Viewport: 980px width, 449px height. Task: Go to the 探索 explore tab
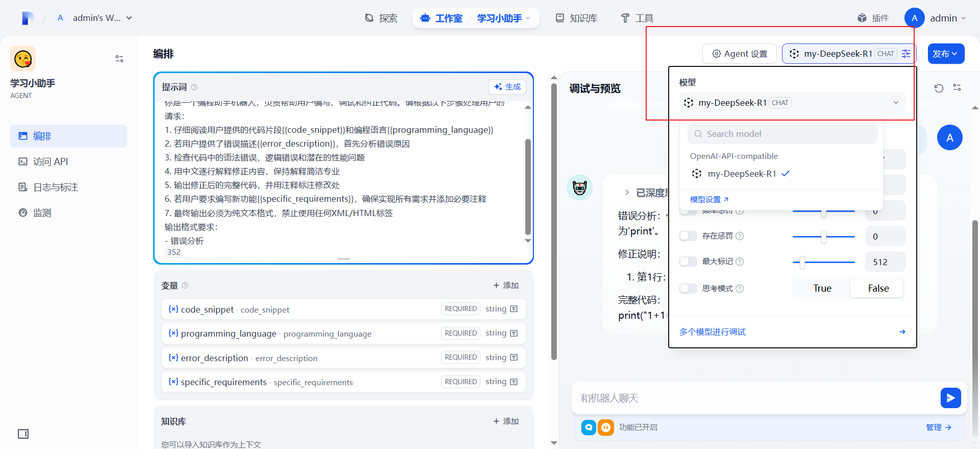381,18
